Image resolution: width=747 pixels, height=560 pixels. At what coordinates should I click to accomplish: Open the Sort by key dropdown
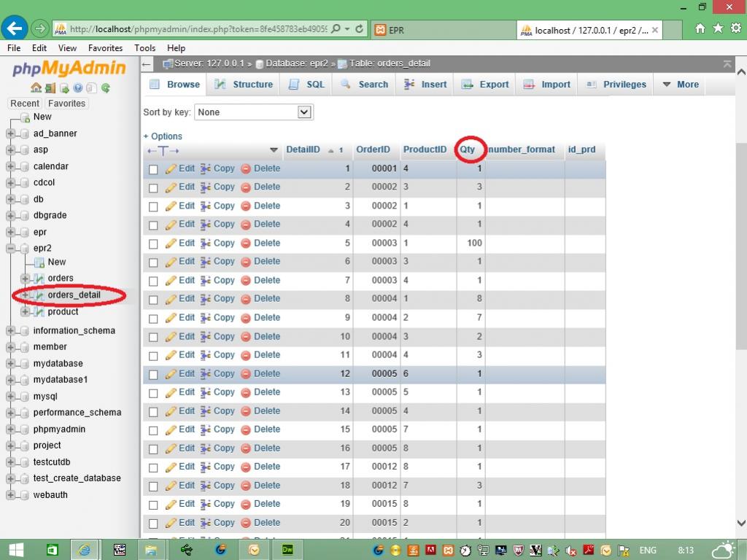tap(254, 112)
